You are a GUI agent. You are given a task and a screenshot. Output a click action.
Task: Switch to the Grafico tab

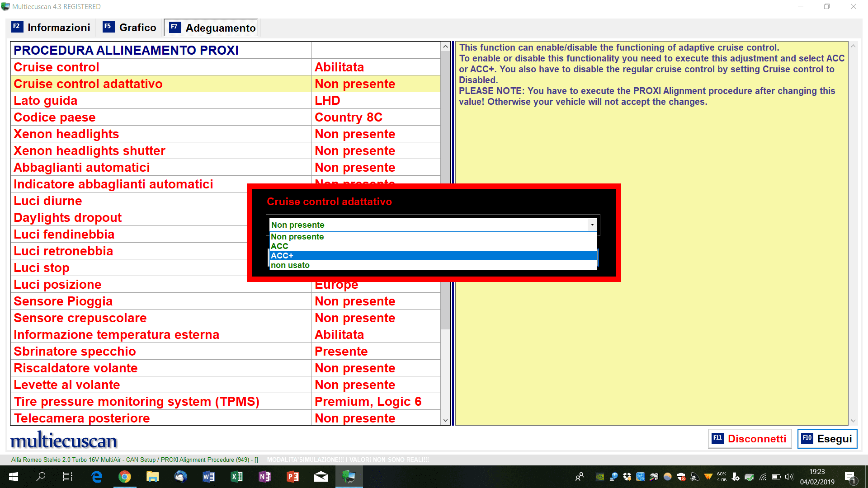[130, 28]
